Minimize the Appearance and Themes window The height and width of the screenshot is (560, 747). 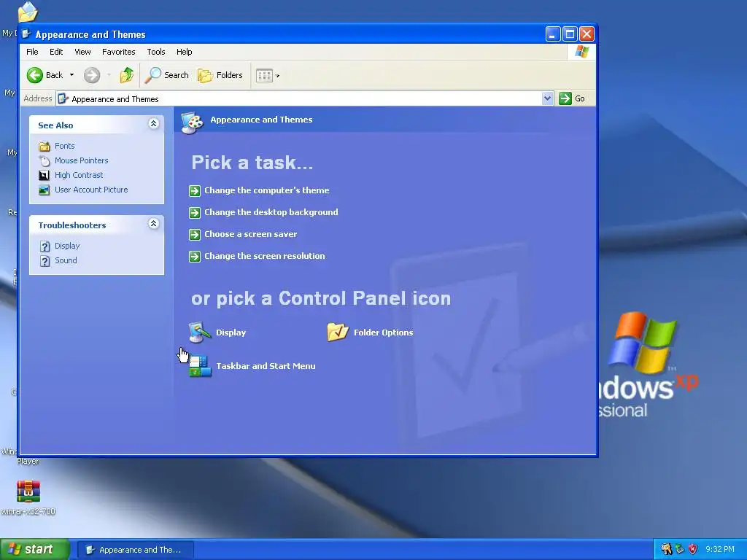click(553, 34)
